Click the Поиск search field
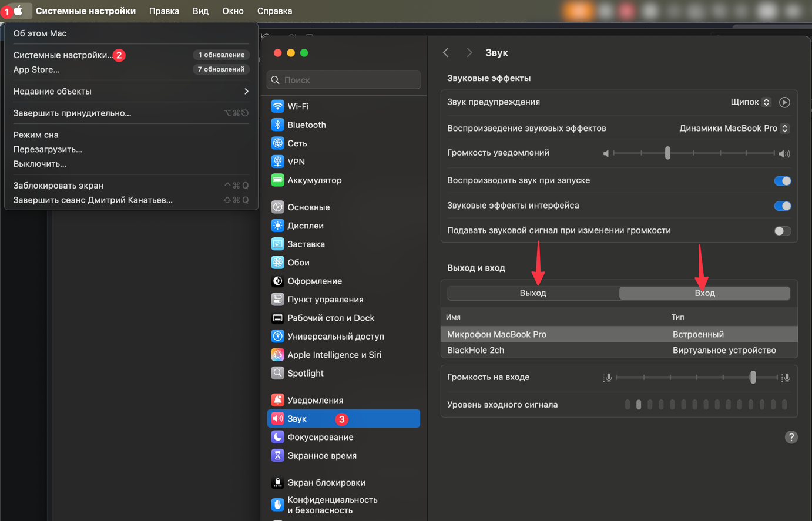This screenshot has width=812, height=521. [x=344, y=80]
